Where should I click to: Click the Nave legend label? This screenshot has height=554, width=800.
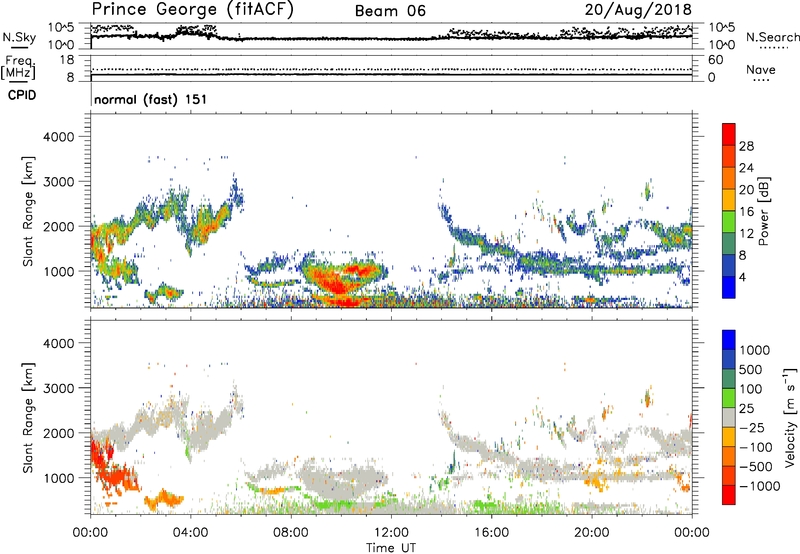pos(761,70)
